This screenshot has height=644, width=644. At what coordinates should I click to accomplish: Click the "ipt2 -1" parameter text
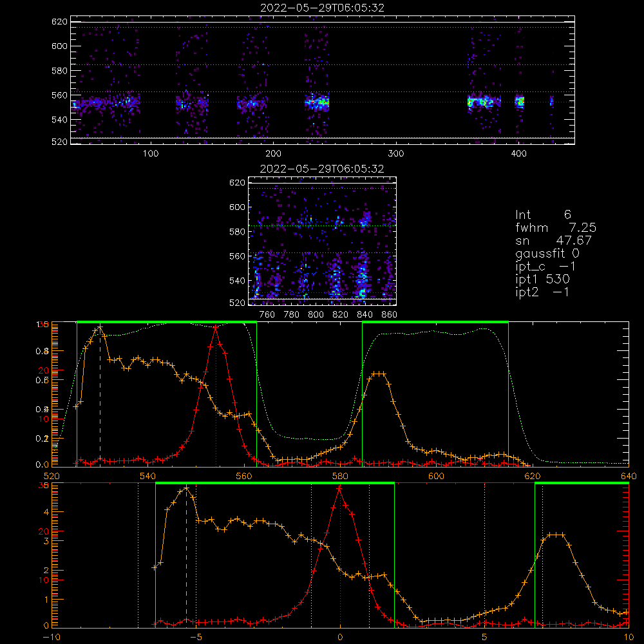pos(542,292)
